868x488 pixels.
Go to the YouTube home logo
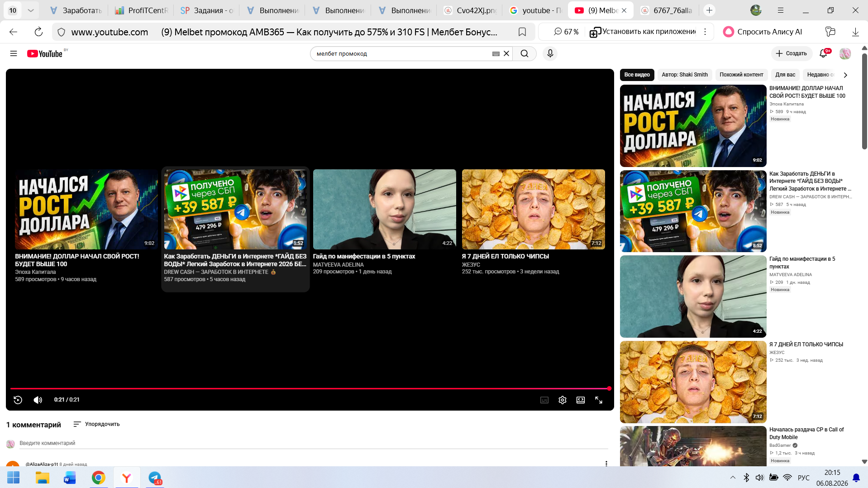tap(45, 53)
